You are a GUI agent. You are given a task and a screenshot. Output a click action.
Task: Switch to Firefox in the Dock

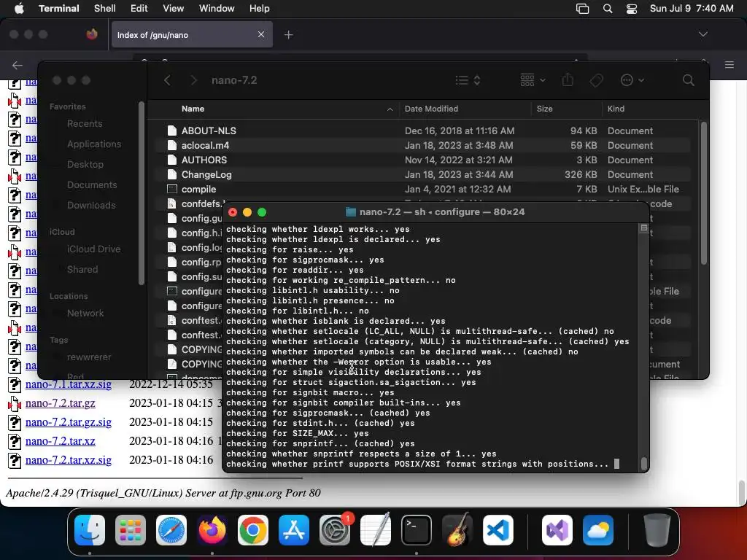coord(212,530)
